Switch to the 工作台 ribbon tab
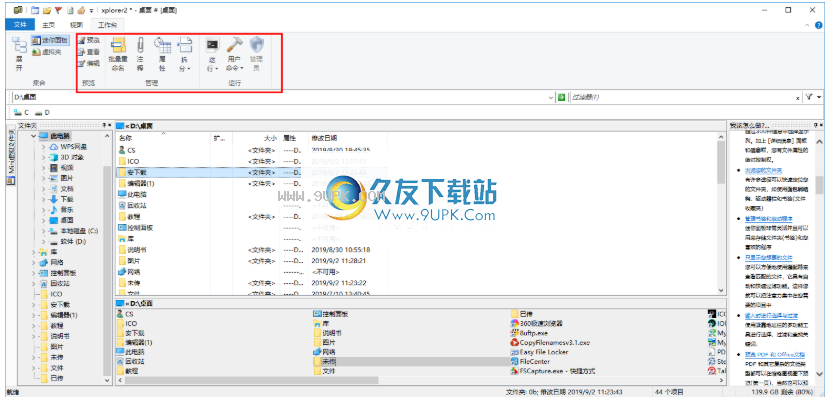This screenshot has height=397, width=828. 107,24
